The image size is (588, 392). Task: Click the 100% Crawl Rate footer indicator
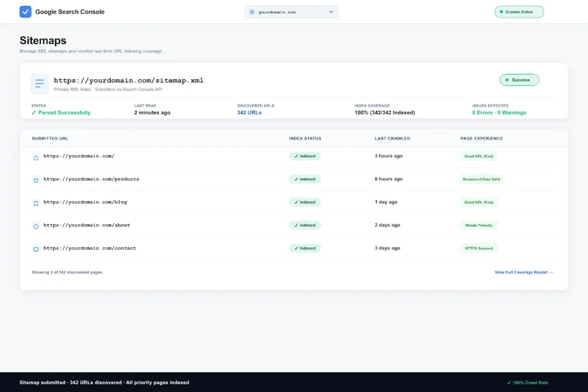pos(527,383)
